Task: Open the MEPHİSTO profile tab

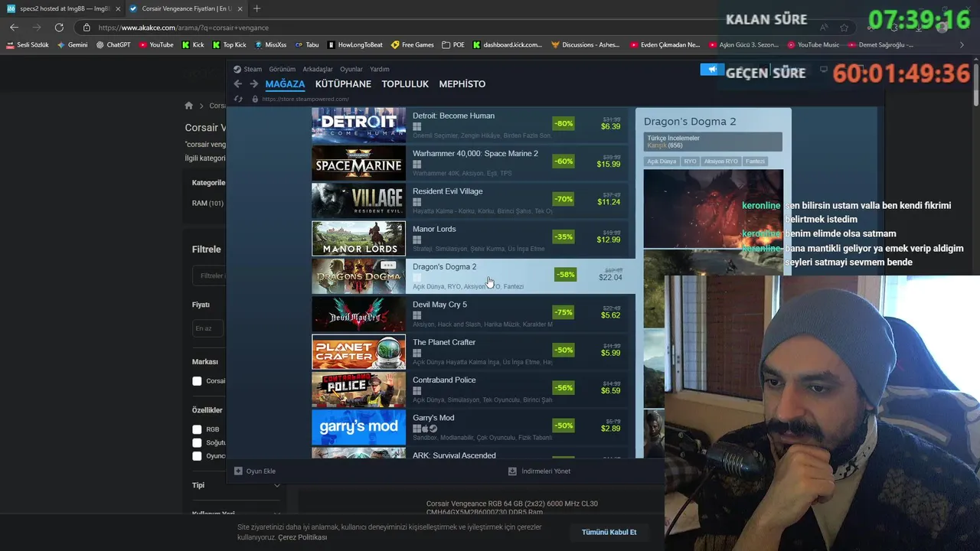Action: 462,84
